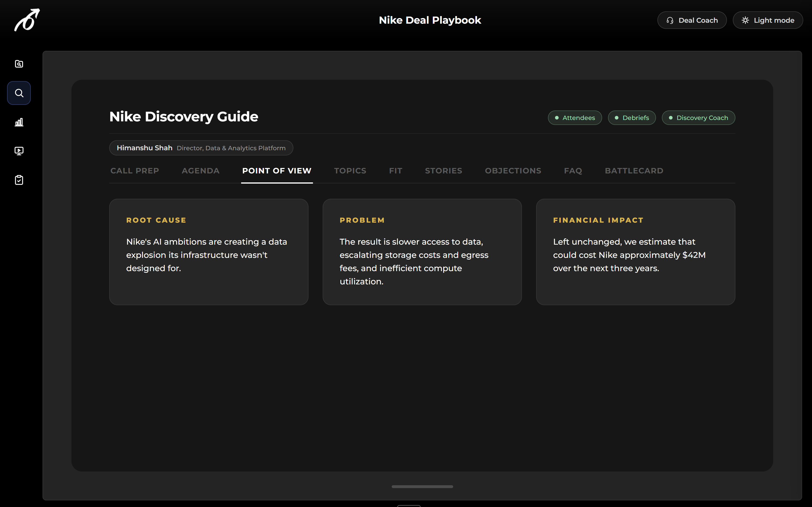
Task: Switch to the Fit tab
Action: click(x=396, y=171)
